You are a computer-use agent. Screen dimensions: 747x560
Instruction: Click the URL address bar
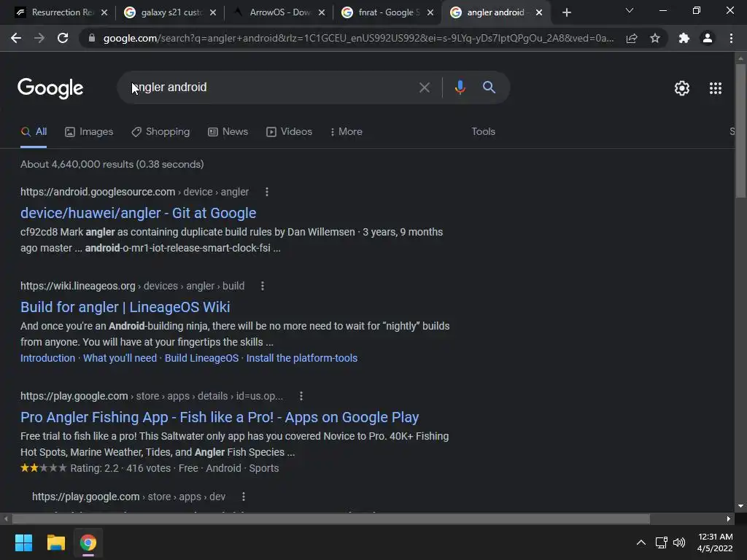click(x=358, y=38)
